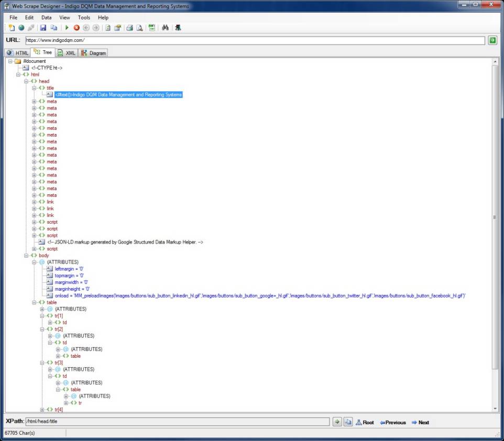This screenshot has height=441, width=504.
Task: Switch to the Diagram tab
Action: click(93, 53)
